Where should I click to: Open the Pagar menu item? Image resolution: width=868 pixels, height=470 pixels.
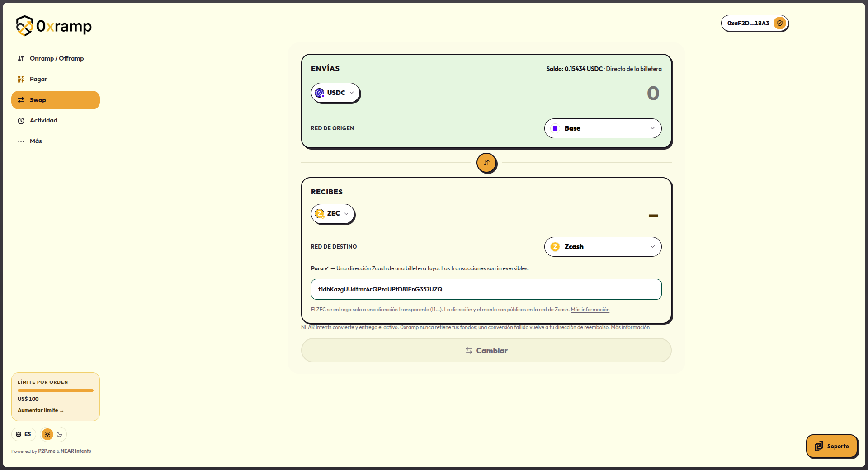pos(56,80)
